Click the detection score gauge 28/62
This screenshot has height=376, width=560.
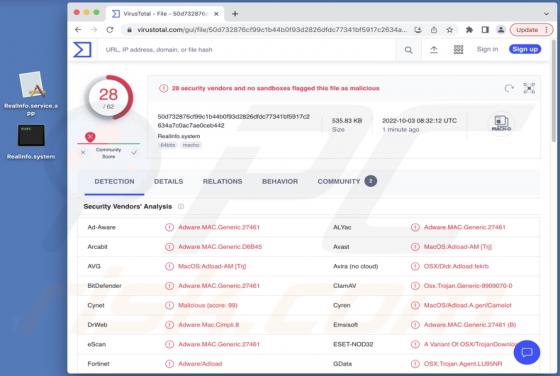109,98
